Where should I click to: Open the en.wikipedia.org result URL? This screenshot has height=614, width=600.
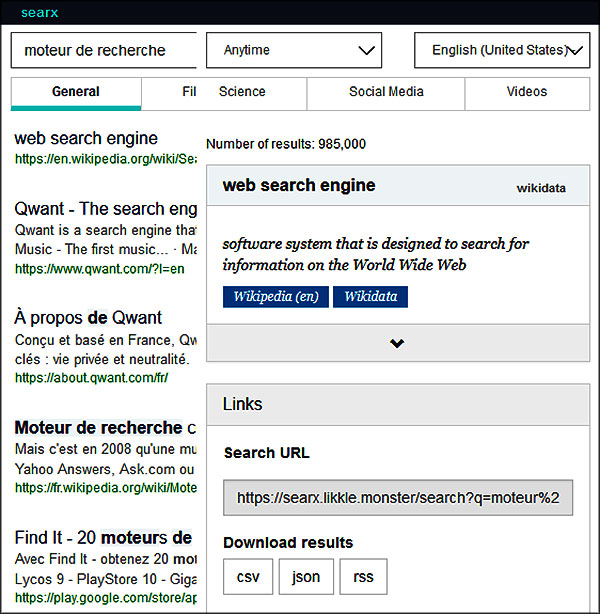tap(106, 159)
